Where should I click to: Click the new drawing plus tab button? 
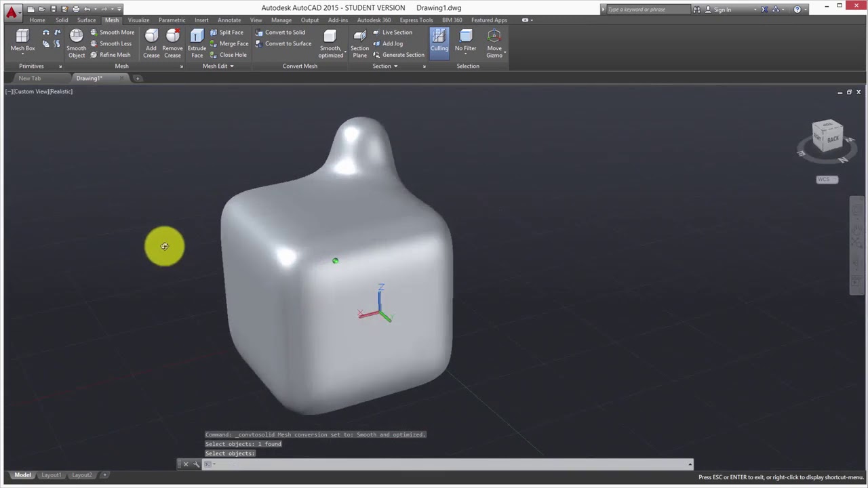[138, 79]
